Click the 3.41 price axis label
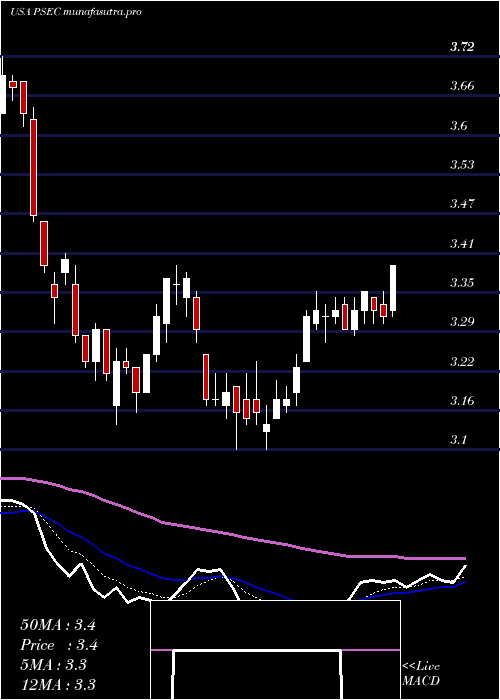The image size is (500, 700). coord(462,244)
